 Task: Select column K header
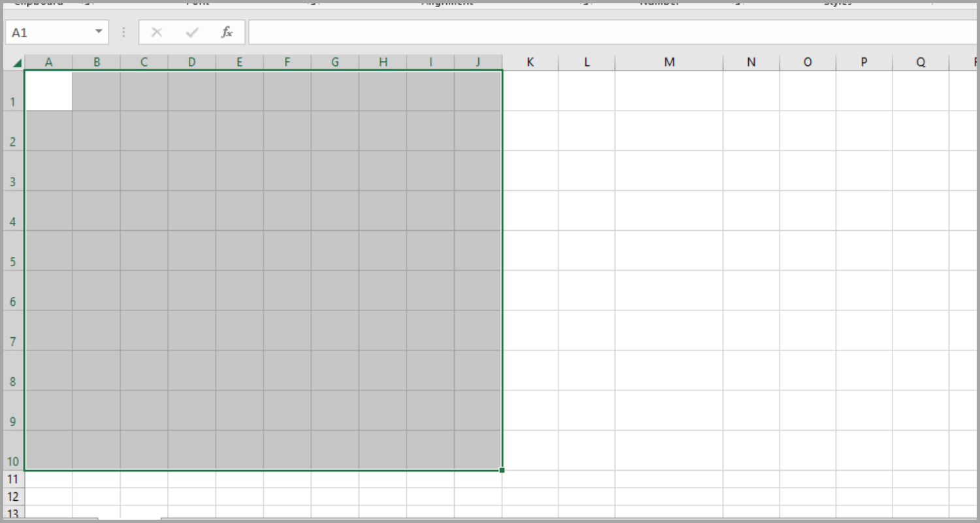530,61
